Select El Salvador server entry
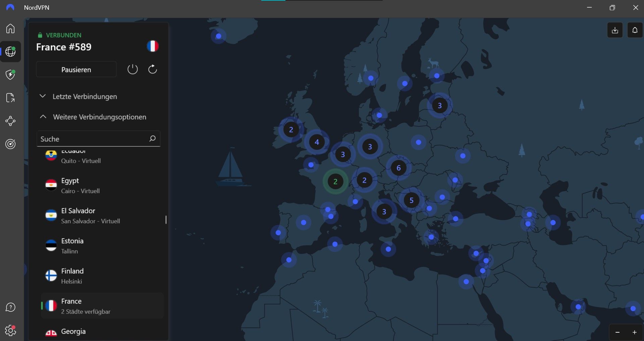 102,216
